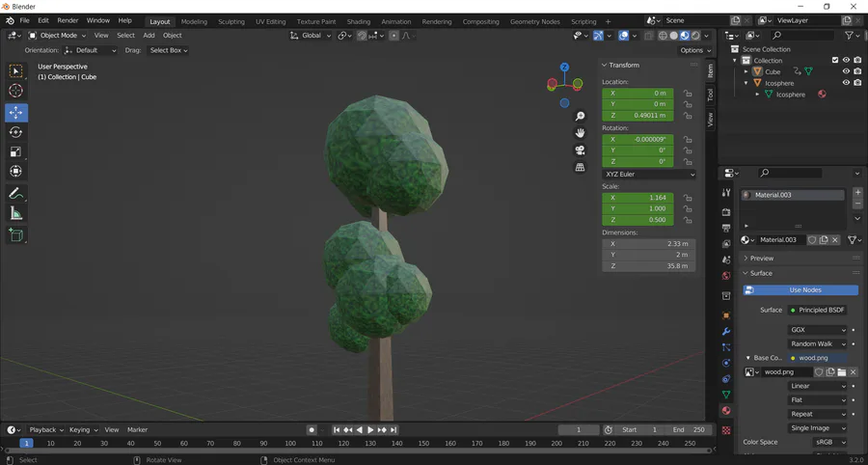Toggle camera view in viewport
The width and height of the screenshot is (868, 465).
pyautogui.click(x=580, y=150)
